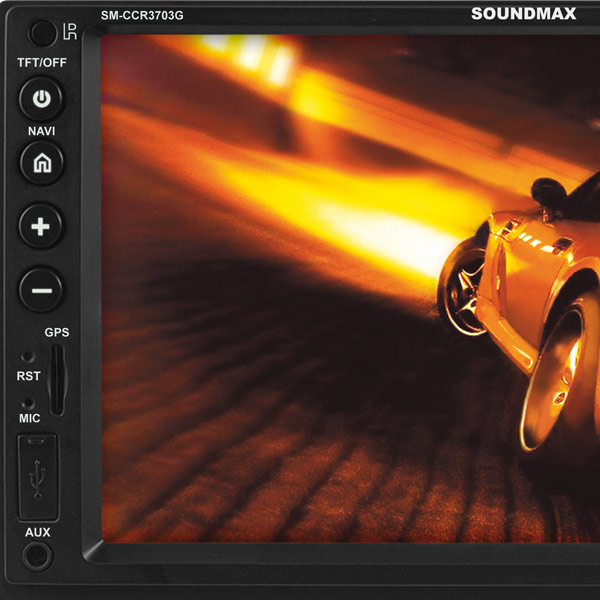
Task: Click the round AUX input jack
Action: pos(37,556)
